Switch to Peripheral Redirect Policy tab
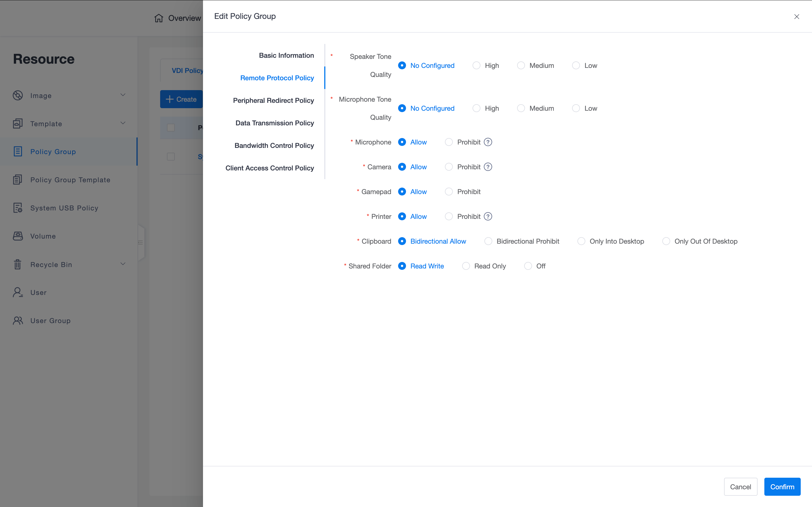The height and width of the screenshot is (507, 812). click(x=273, y=100)
